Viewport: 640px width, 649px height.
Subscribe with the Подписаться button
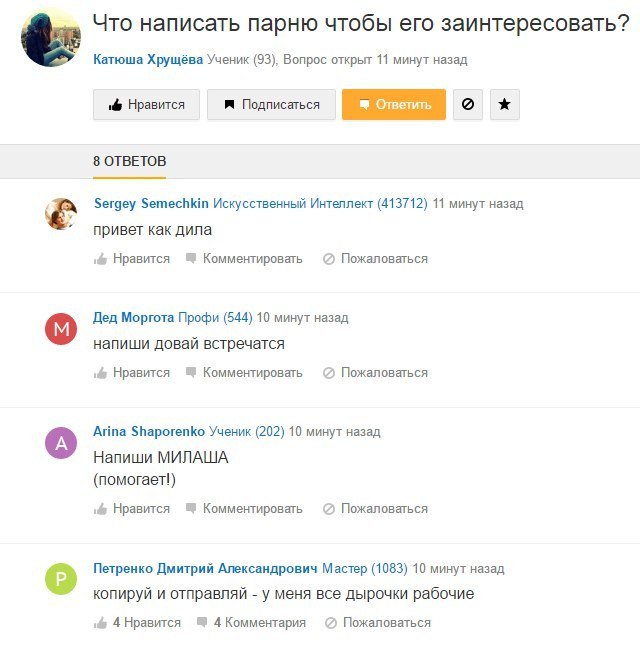[x=271, y=104]
